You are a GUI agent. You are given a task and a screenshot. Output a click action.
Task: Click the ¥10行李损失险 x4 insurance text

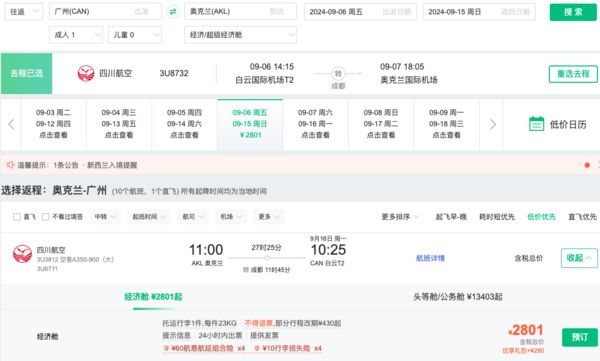point(292,348)
